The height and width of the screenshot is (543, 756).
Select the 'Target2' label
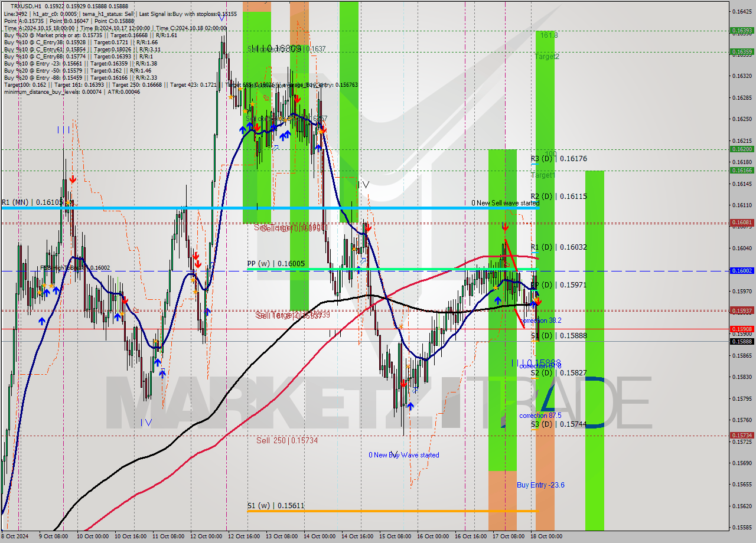[x=547, y=57]
